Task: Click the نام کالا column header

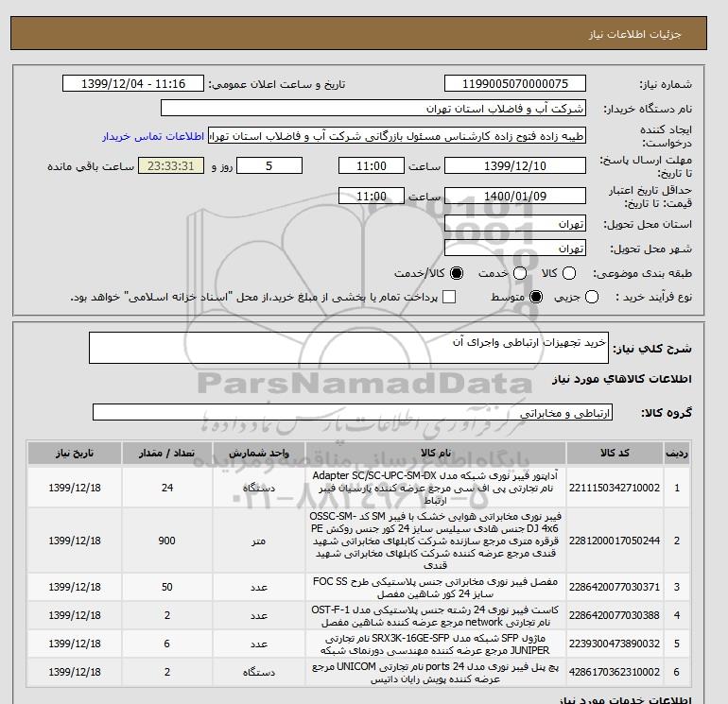Action: pyautogui.click(x=436, y=453)
